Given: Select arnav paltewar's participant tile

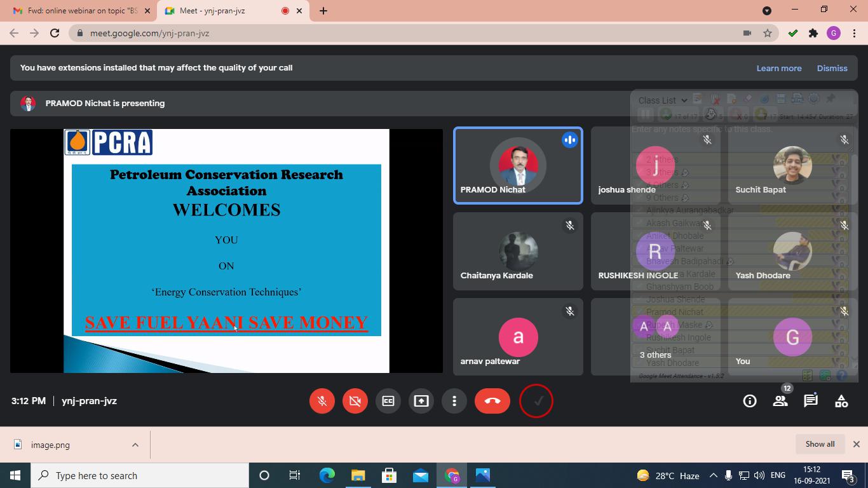Looking at the screenshot, I should tap(518, 337).
